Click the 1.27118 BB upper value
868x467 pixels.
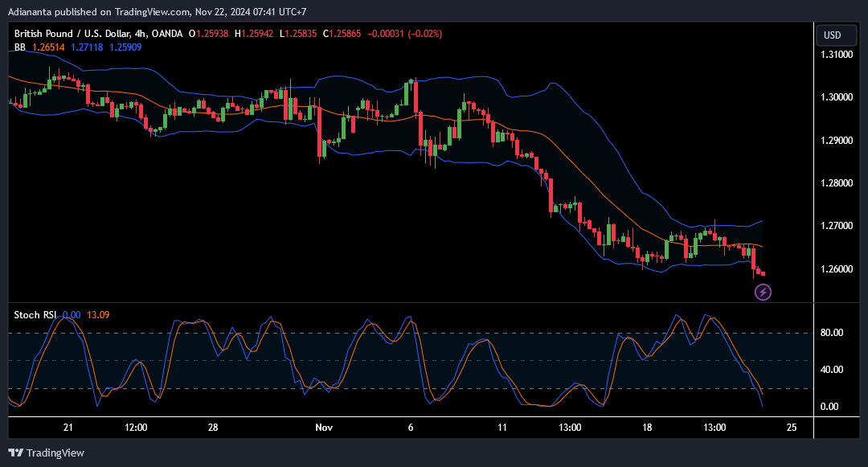pos(87,47)
